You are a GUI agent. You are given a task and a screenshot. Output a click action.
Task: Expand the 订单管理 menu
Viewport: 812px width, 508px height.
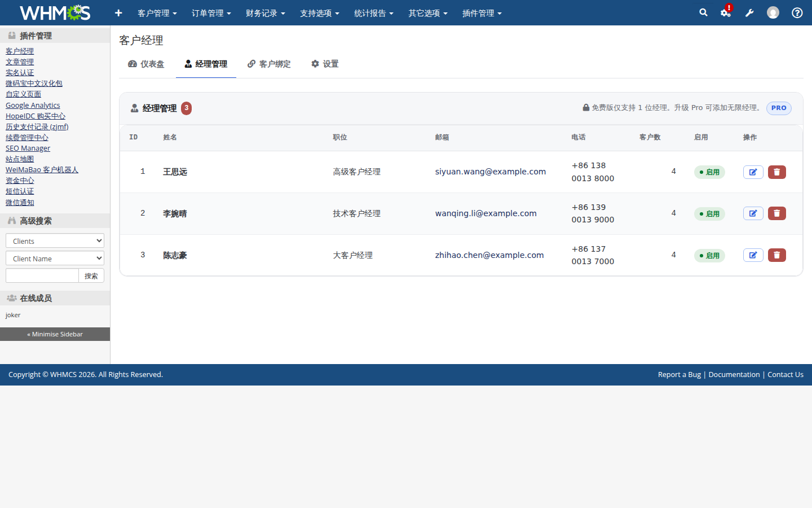211,13
